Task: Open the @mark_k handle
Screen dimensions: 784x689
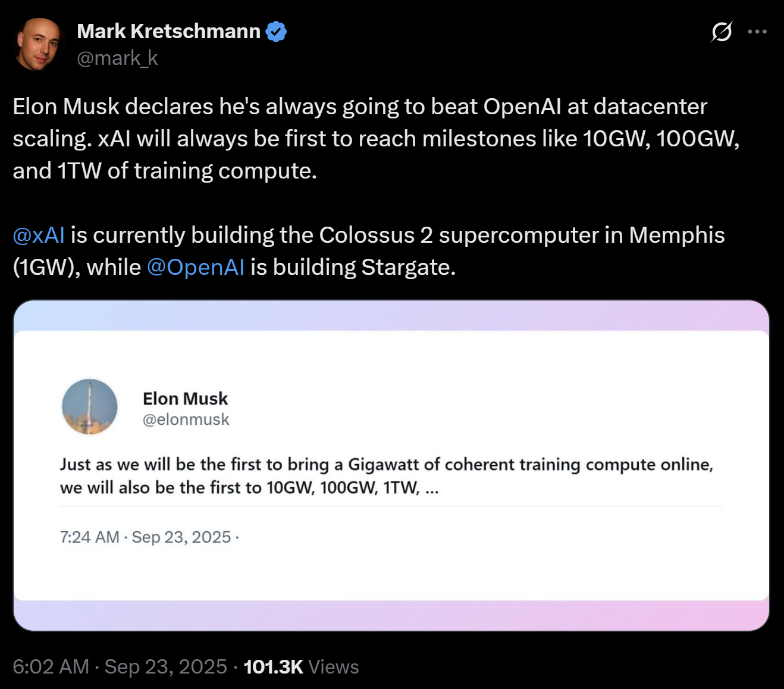Action: coord(117,58)
